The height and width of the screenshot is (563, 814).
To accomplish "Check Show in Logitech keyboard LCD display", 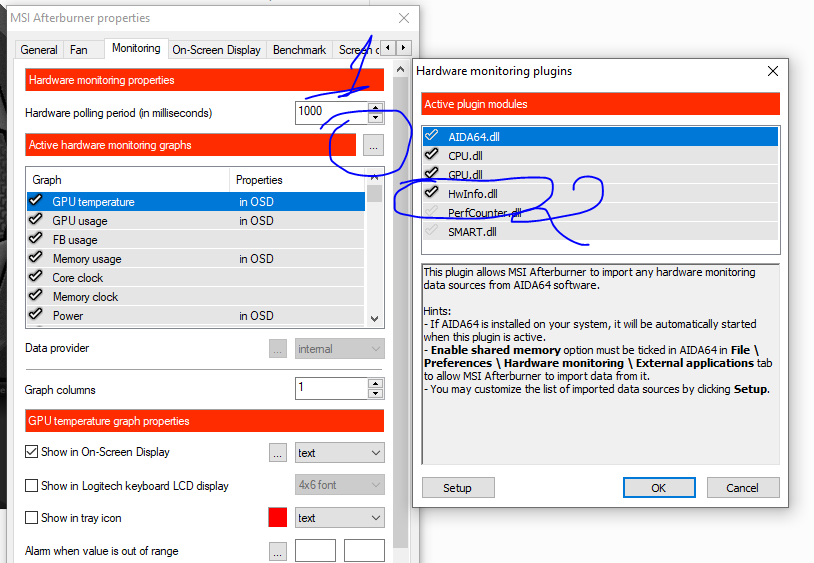I will tap(31, 486).
